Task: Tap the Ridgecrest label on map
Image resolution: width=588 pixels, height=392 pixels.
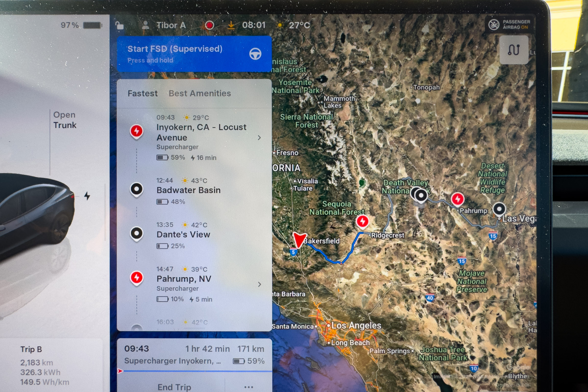Action: 388,235
